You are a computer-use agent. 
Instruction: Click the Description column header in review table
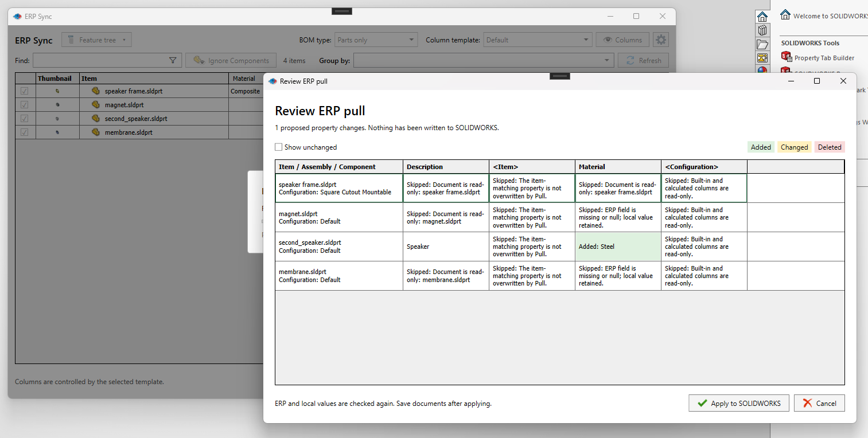[x=446, y=167]
